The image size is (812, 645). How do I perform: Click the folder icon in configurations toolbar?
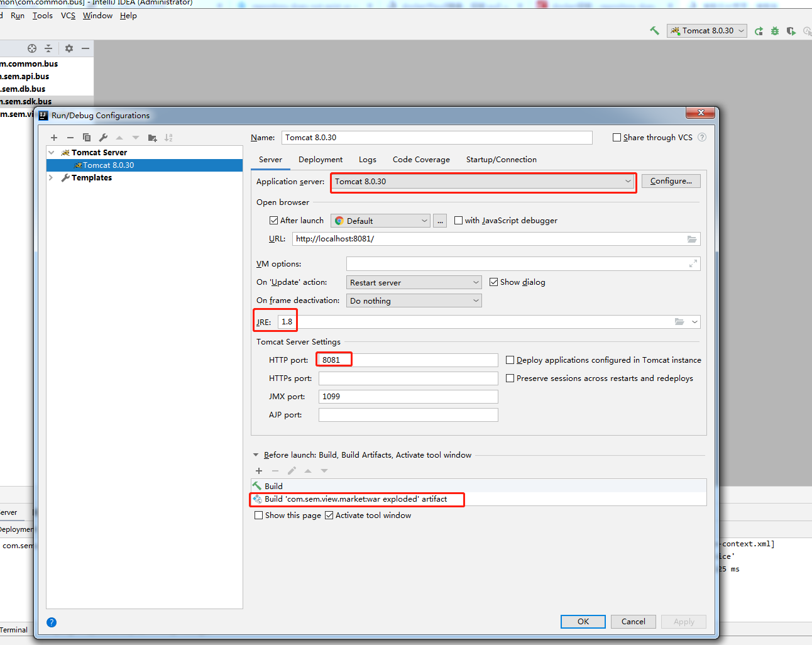152,138
